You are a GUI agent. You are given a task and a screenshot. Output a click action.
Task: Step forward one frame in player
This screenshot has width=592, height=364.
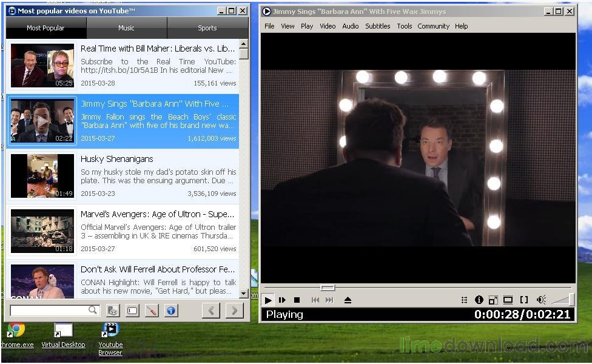pos(283,300)
